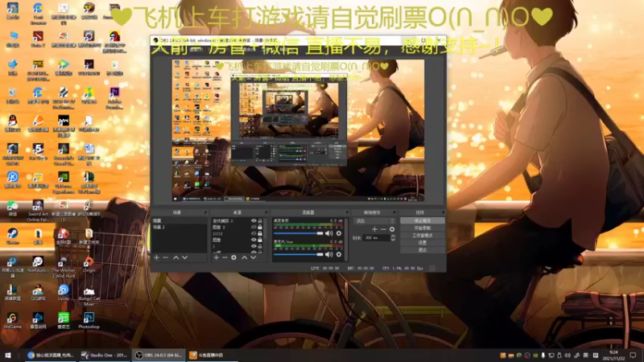Increase transition duration with the up arrow

coord(393,236)
